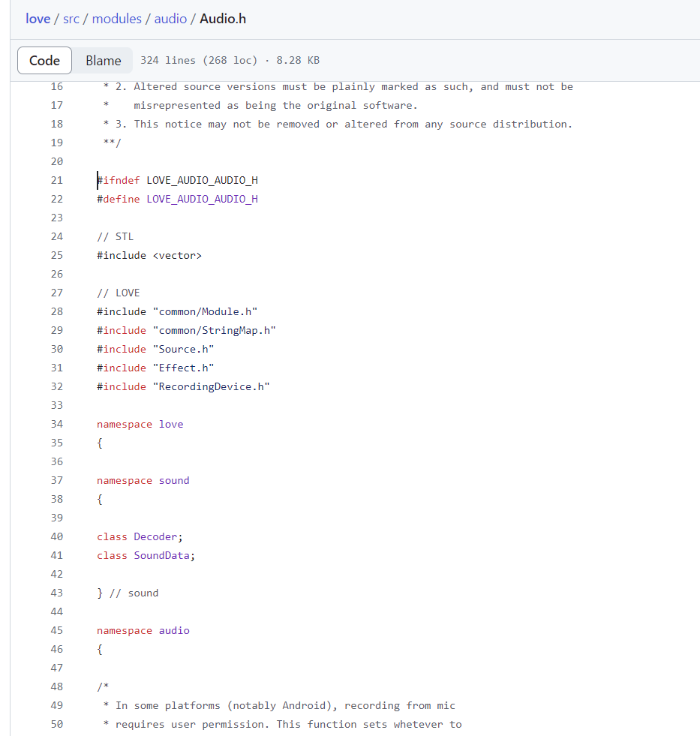The height and width of the screenshot is (736, 700).
Task: Click the "misrepresented as being the original" comment
Action: pos(260,105)
